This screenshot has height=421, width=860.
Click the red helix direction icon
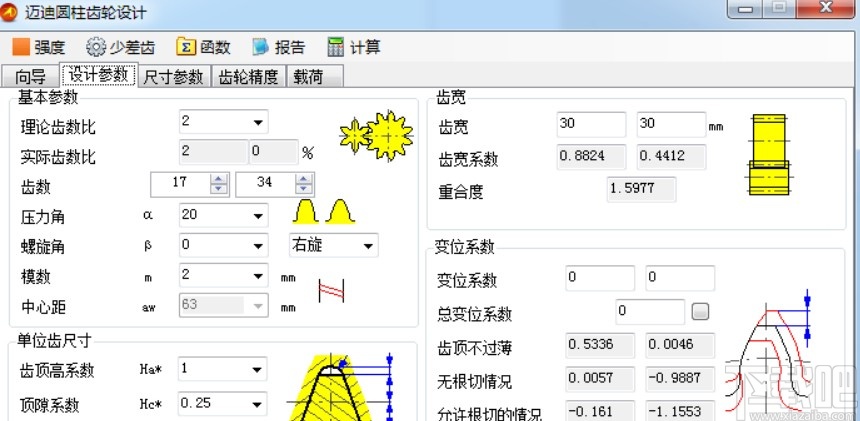331,291
